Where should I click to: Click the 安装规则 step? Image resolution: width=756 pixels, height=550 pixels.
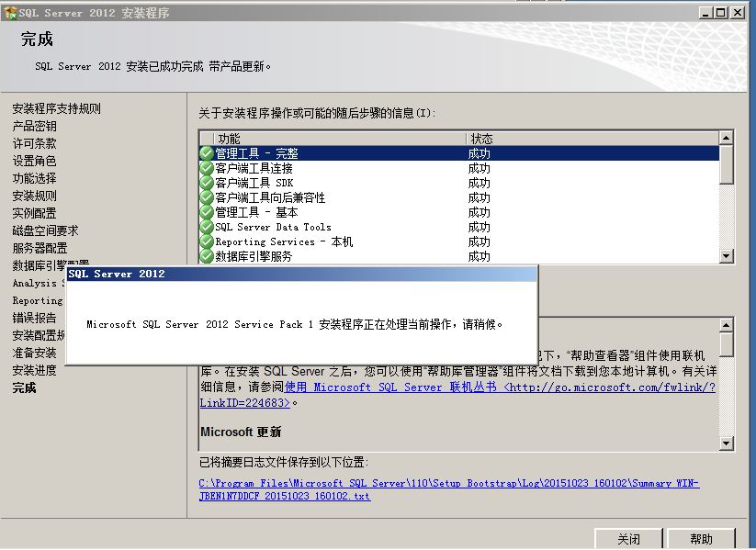[x=34, y=196]
